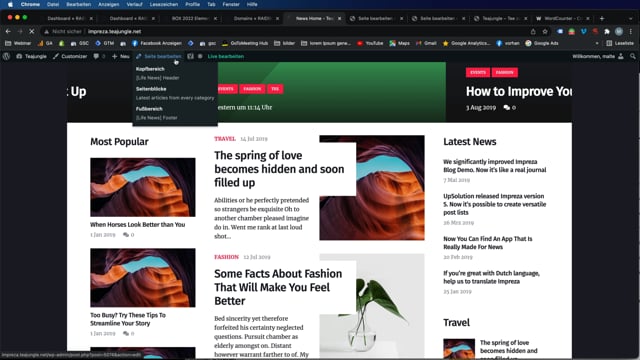640x360 pixels.
Task: Go back with the browser back arrow
Action: [8, 31]
